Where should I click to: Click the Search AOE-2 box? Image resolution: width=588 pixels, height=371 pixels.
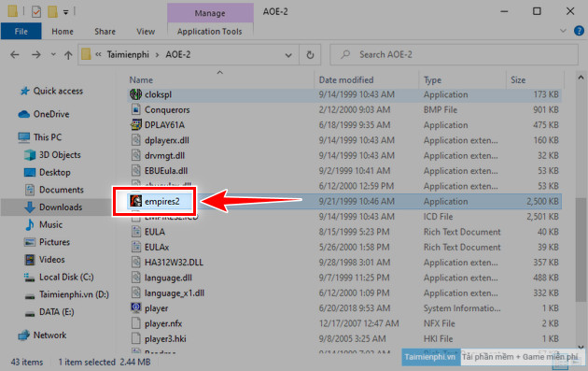454,55
